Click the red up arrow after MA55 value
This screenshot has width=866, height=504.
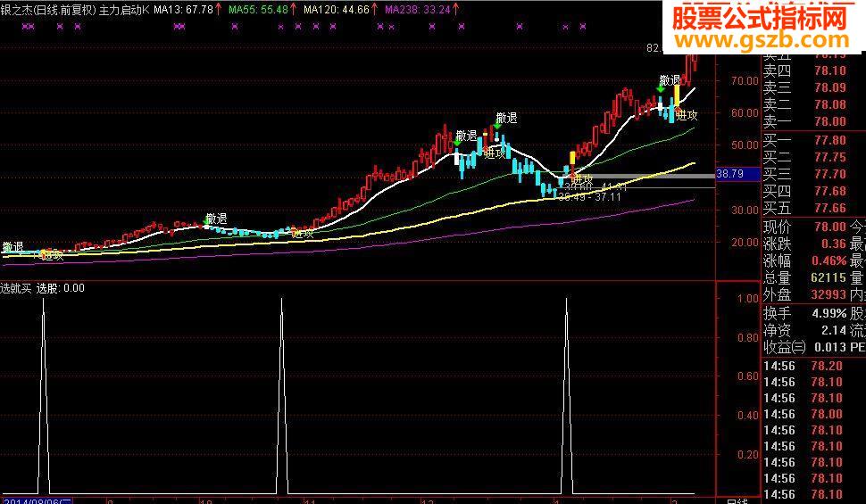point(293,10)
